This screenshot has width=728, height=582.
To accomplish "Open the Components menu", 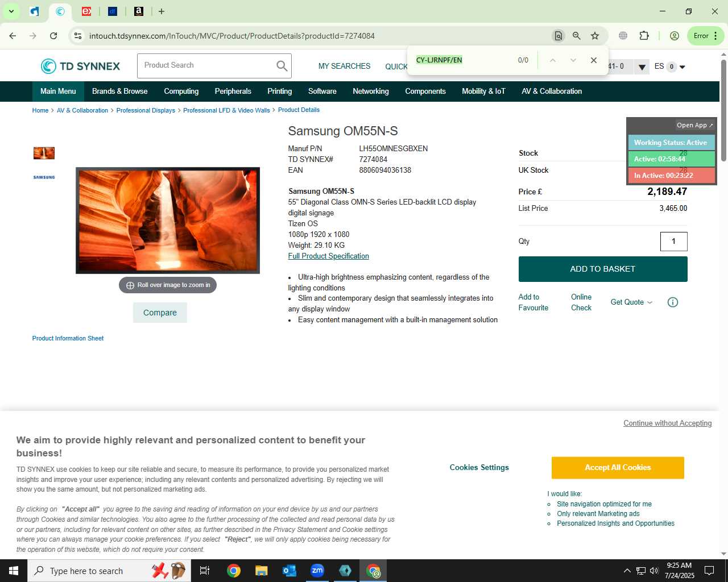I will [425, 92].
